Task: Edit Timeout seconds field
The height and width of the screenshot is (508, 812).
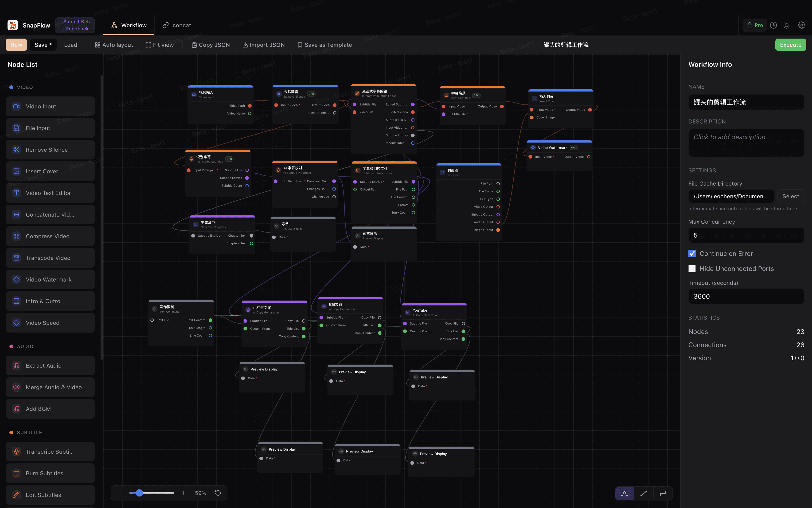Action: 746,296
